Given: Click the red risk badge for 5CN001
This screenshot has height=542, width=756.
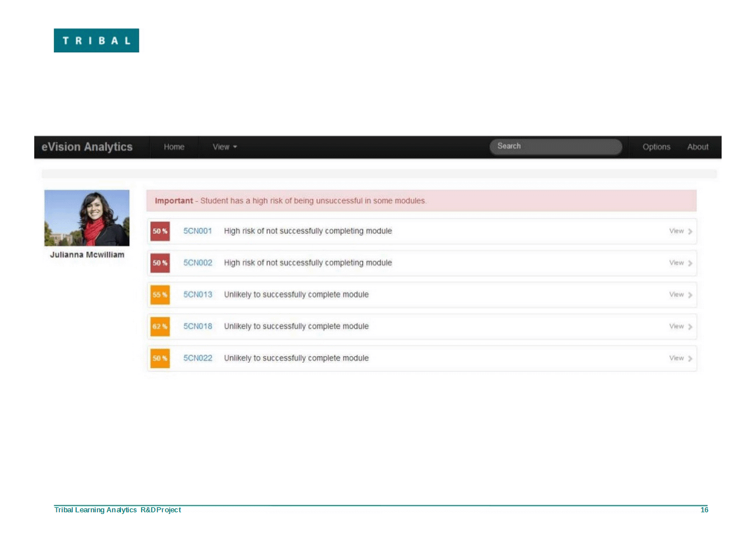Looking at the screenshot, I should (x=160, y=231).
